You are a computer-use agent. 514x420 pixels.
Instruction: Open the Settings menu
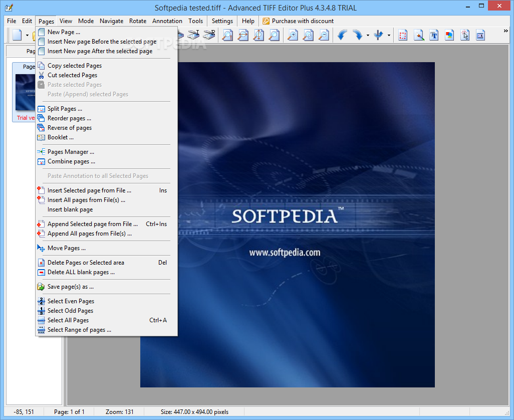(x=222, y=21)
